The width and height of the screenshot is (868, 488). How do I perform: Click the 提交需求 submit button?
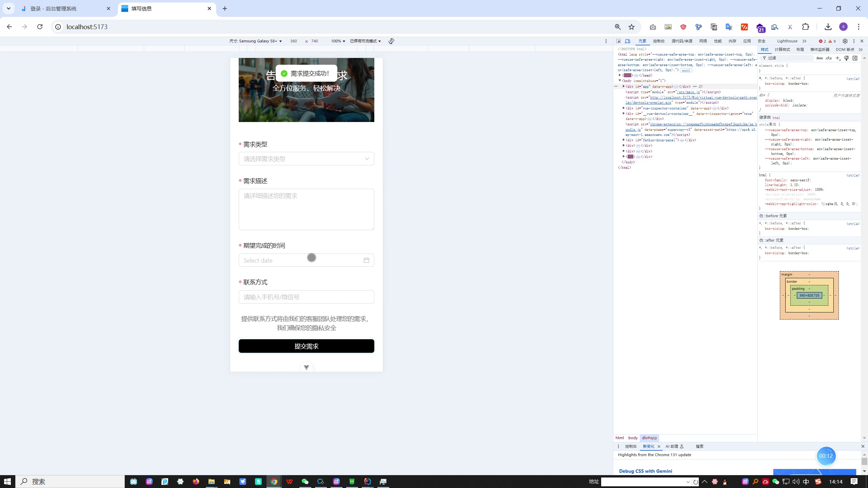306,346
